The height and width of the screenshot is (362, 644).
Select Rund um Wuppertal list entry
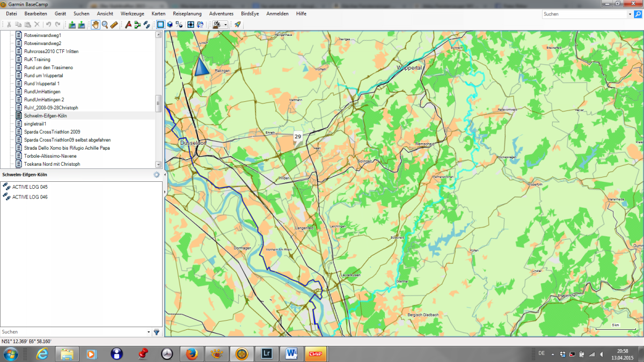point(43,76)
